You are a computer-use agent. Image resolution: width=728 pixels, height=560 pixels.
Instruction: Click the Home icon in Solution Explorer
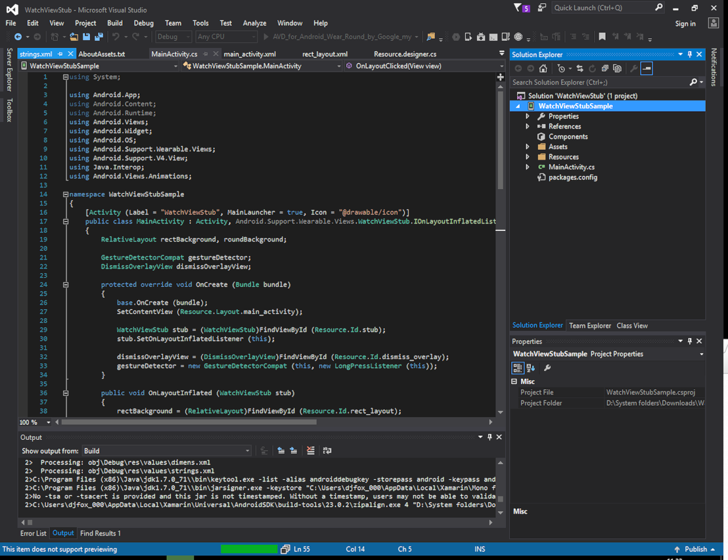click(543, 69)
